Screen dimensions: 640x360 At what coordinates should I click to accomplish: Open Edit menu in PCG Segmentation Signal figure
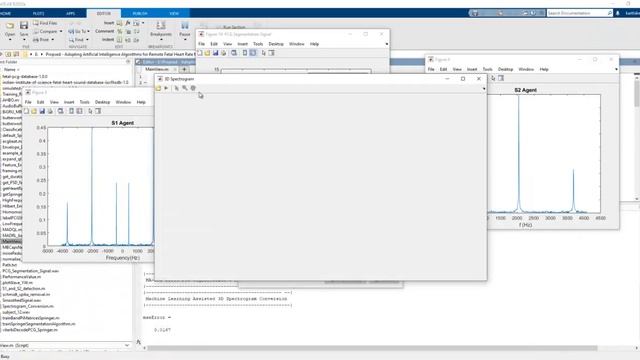point(214,44)
